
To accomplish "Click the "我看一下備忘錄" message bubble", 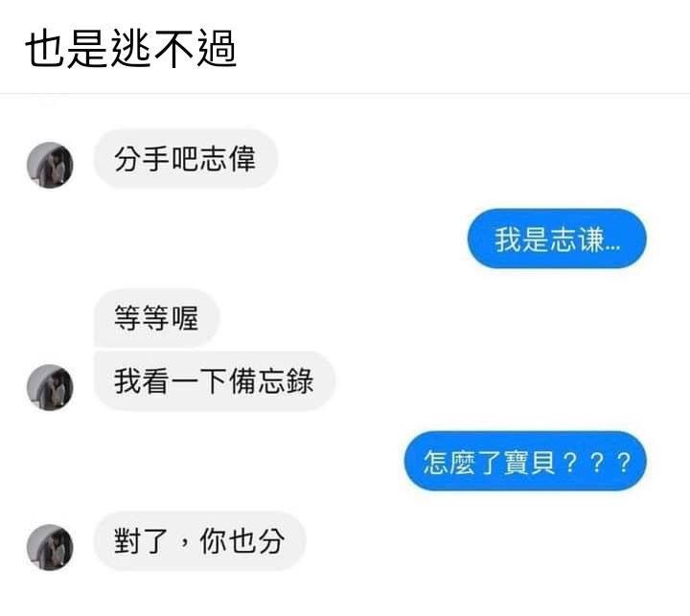I will 215,381.
